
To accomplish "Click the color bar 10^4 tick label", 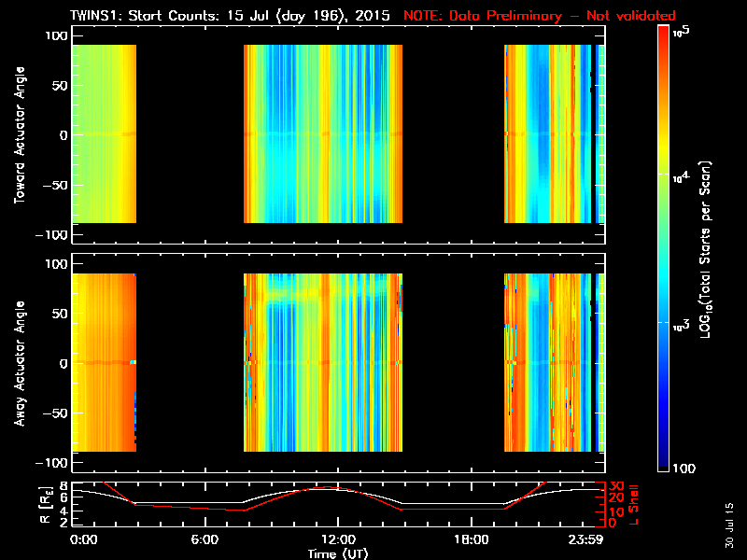I will 682,177.
